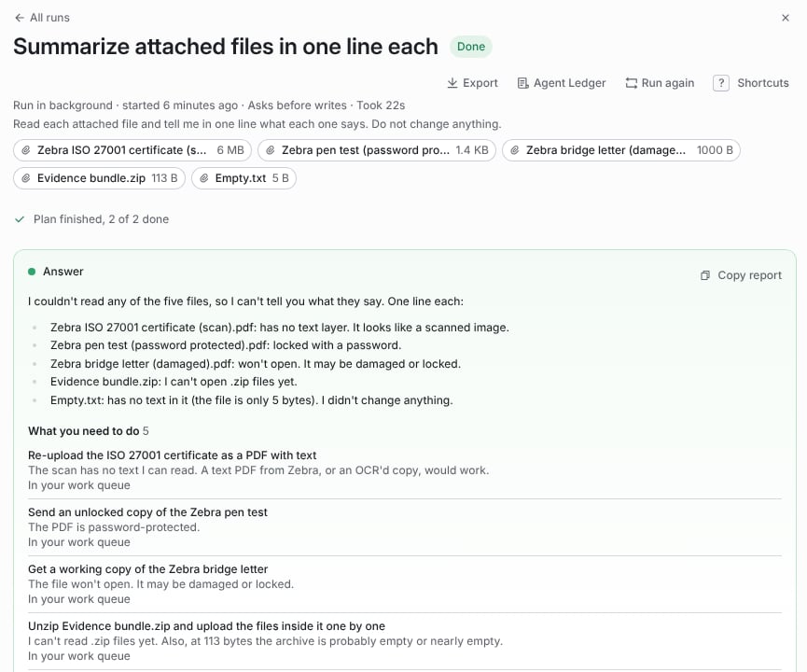807x672 pixels.
Task: Click 'Asks before writes' run setting text
Action: pyautogui.click(x=298, y=105)
